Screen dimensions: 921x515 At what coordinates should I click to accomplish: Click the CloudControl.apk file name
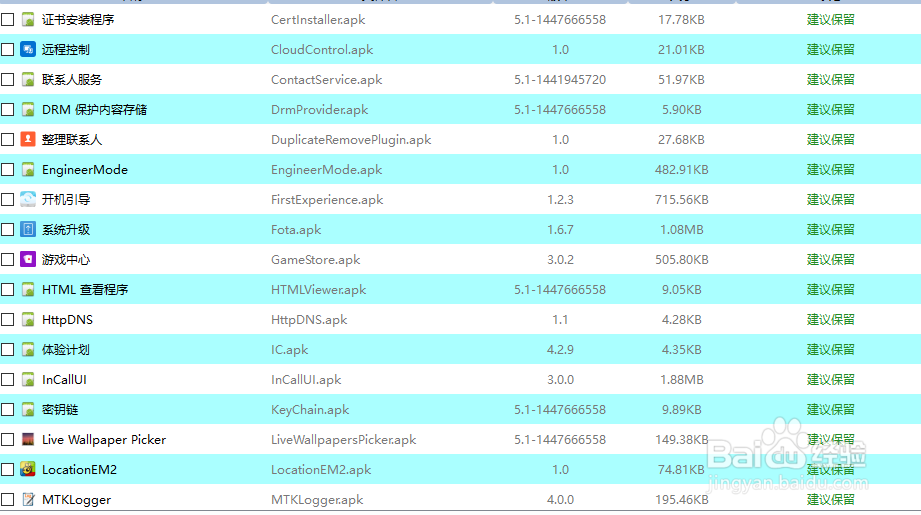pos(322,50)
